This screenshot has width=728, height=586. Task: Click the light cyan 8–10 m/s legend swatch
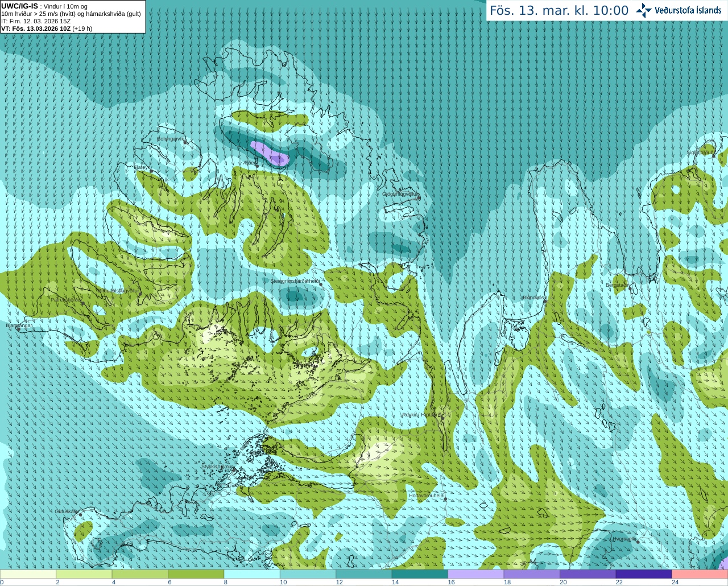tap(252, 574)
